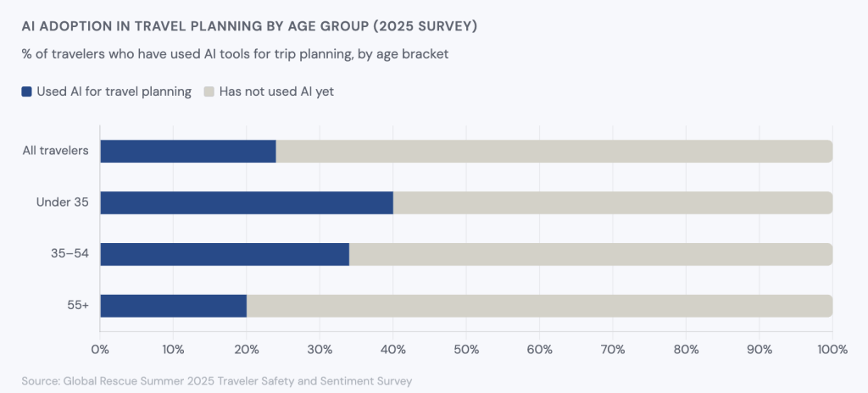Click the chart title "AI Adoption in Travel Planning"

(x=249, y=26)
